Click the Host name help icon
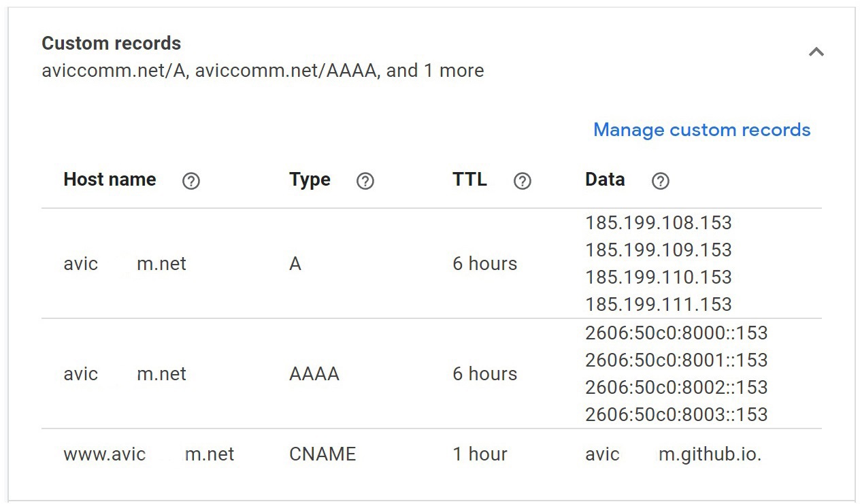Image resolution: width=860 pixels, height=504 pixels. [x=191, y=181]
